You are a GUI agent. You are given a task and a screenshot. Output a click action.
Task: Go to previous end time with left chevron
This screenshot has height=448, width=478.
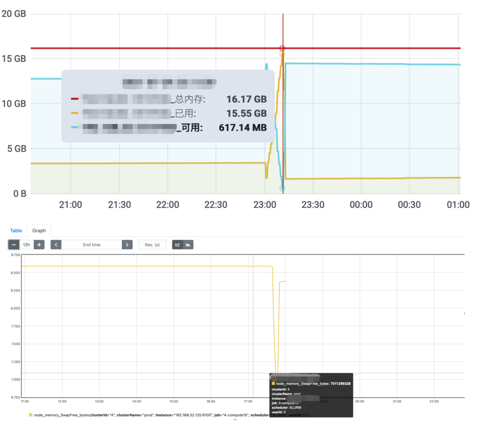click(x=56, y=245)
